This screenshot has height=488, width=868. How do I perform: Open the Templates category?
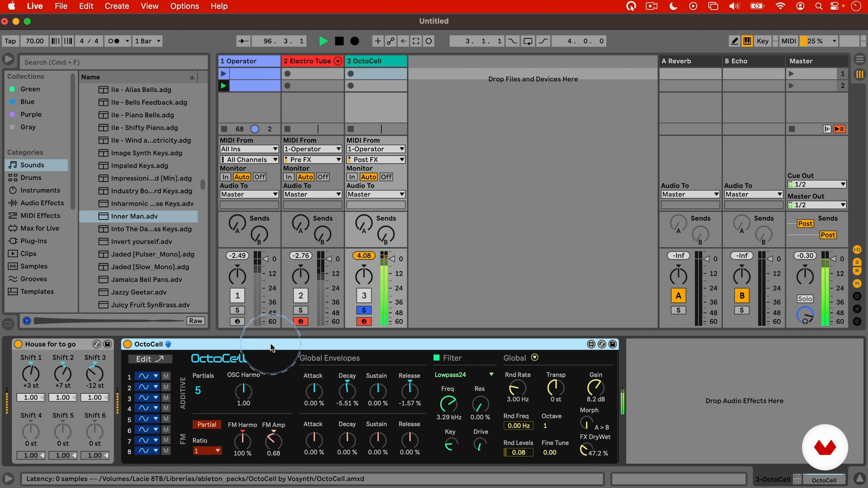tap(37, 292)
